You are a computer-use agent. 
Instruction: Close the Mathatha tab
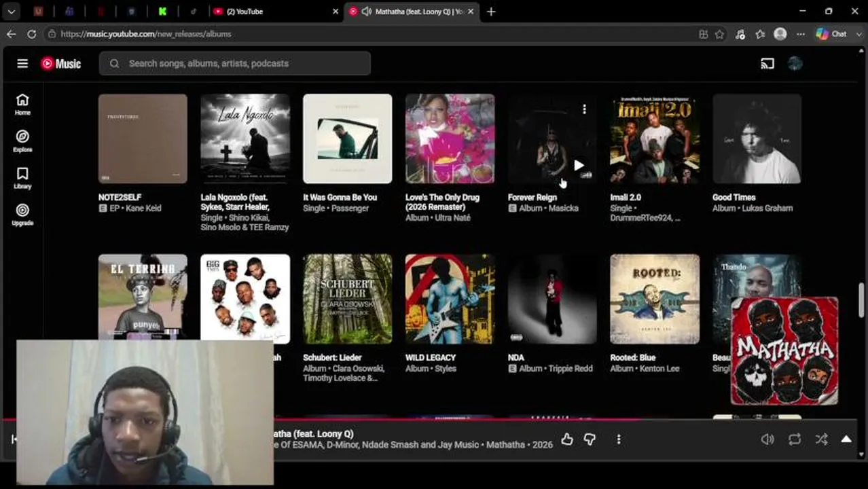pyautogui.click(x=470, y=12)
